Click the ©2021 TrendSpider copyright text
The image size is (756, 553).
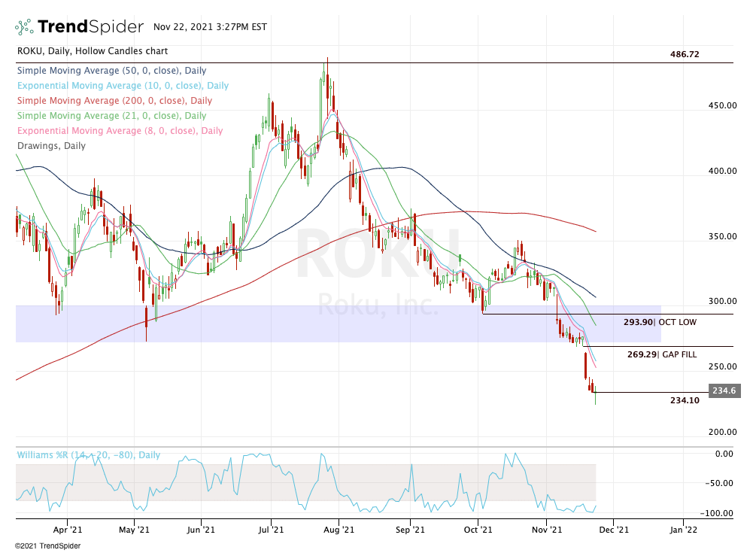[x=47, y=546]
